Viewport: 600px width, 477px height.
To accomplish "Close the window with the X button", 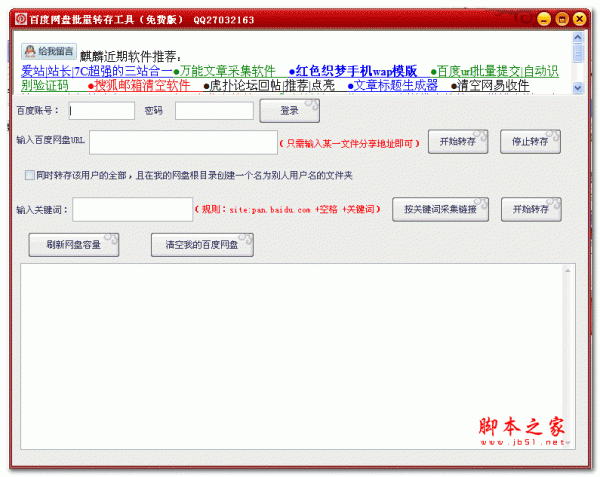I will (580, 19).
